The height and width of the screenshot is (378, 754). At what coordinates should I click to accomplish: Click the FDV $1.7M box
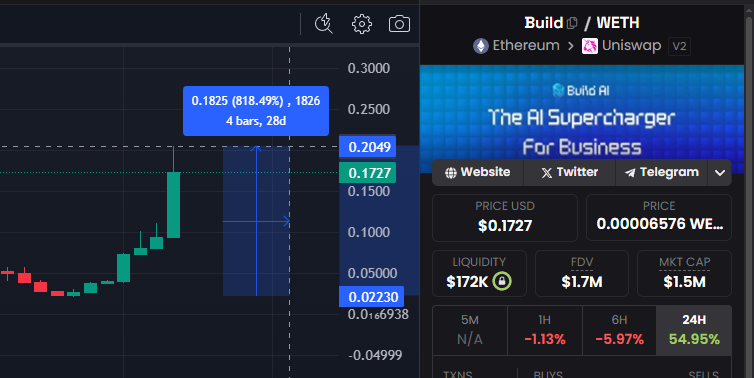[582, 273]
